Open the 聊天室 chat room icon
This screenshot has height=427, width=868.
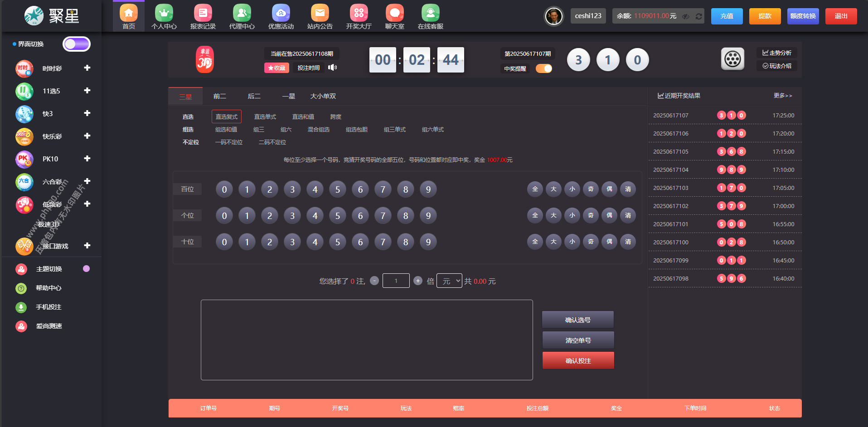pos(394,14)
